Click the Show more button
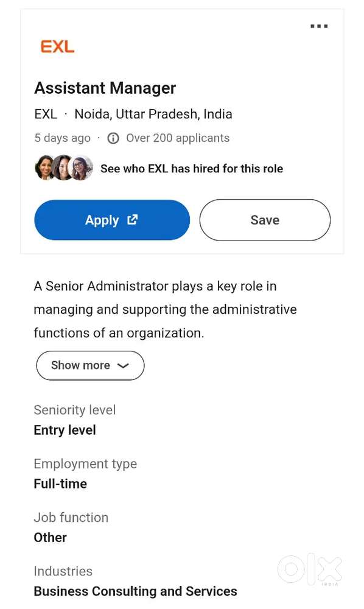The height and width of the screenshot is (609, 364). click(90, 365)
